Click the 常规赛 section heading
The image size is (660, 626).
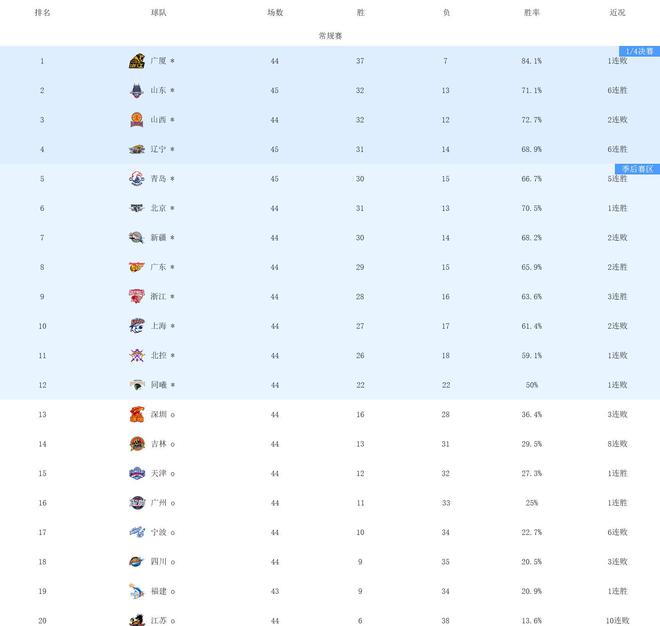330,35
